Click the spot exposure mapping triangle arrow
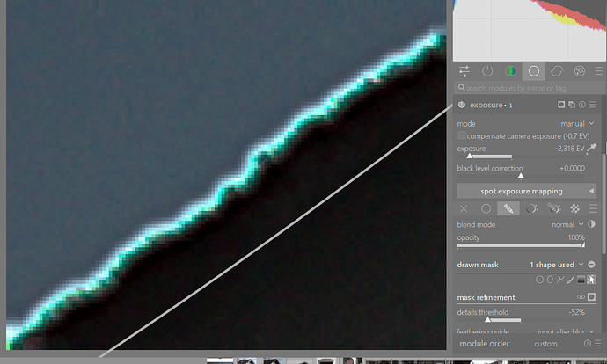 591,191
